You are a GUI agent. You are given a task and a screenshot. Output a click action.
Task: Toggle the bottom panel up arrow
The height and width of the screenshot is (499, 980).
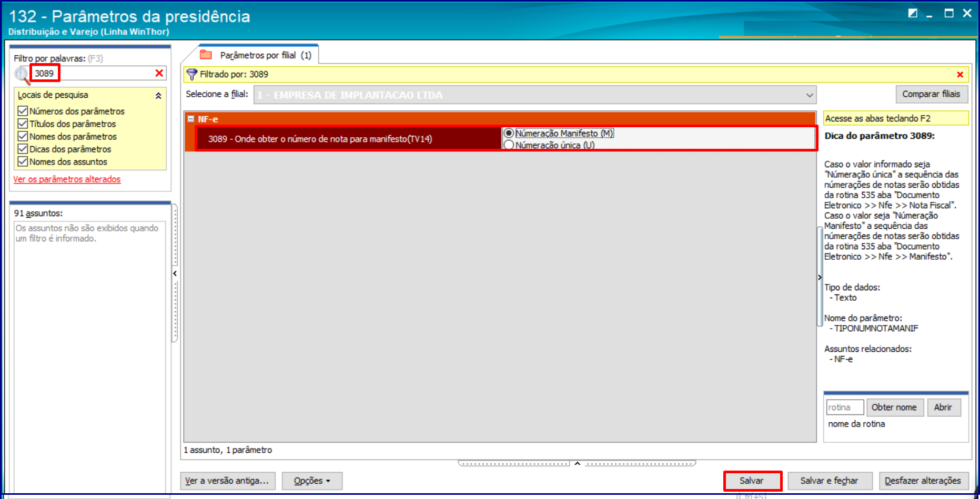click(x=577, y=463)
